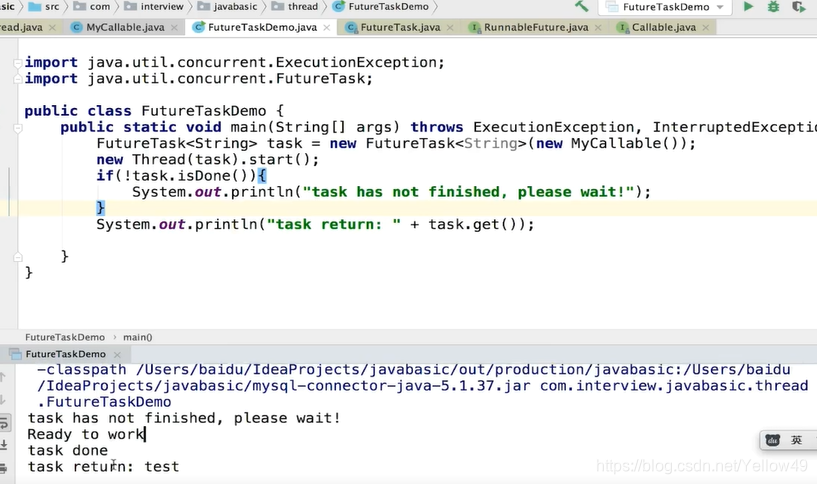The width and height of the screenshot is (817, 484).
Task: Click the javabasic package breadcrumb
Action: click(x=227, y=6)
